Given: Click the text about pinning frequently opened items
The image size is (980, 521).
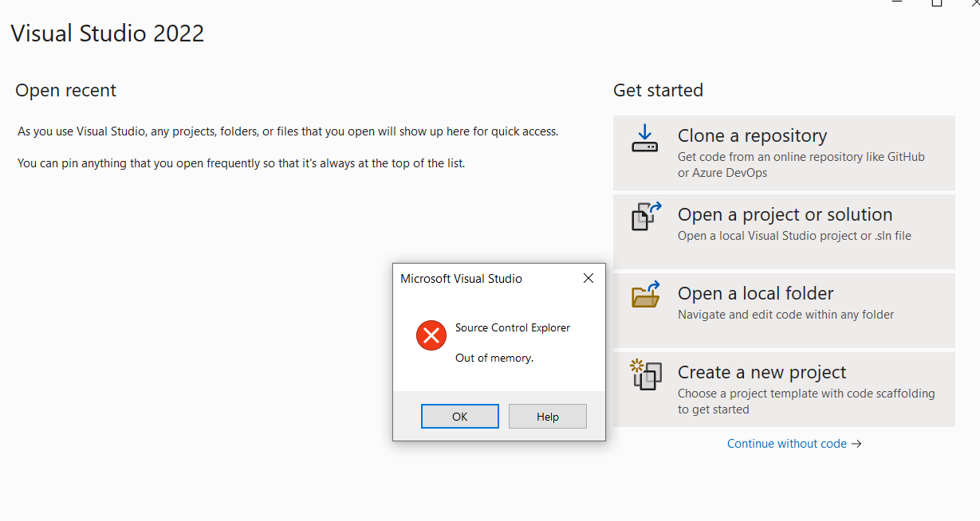Looking at the screenshot, I should click(241, 163).
